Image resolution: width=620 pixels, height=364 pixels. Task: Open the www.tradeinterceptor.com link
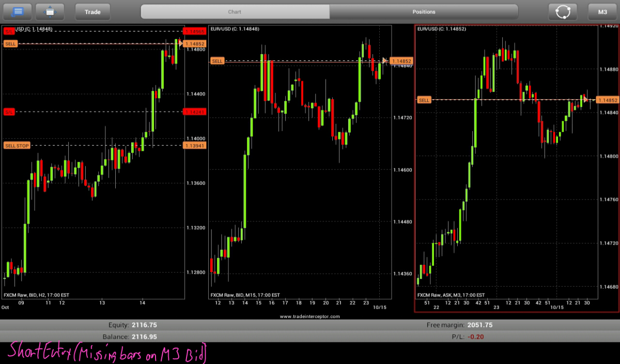coord(310,316)
